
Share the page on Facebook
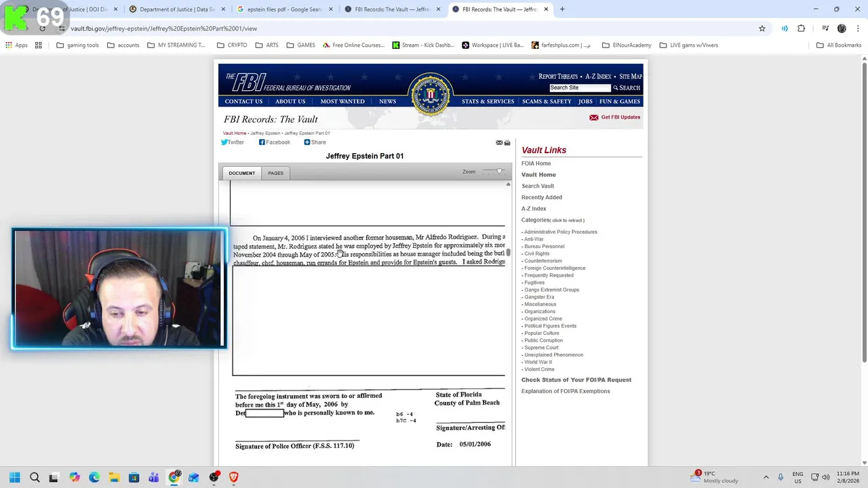click(275, 142)
